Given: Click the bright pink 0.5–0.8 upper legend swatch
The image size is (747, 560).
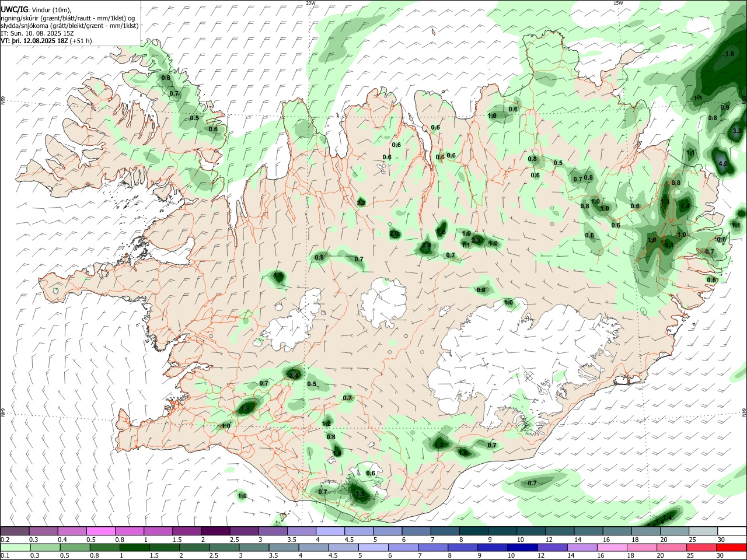Looking at the screenshot, I should coord(100,531).
